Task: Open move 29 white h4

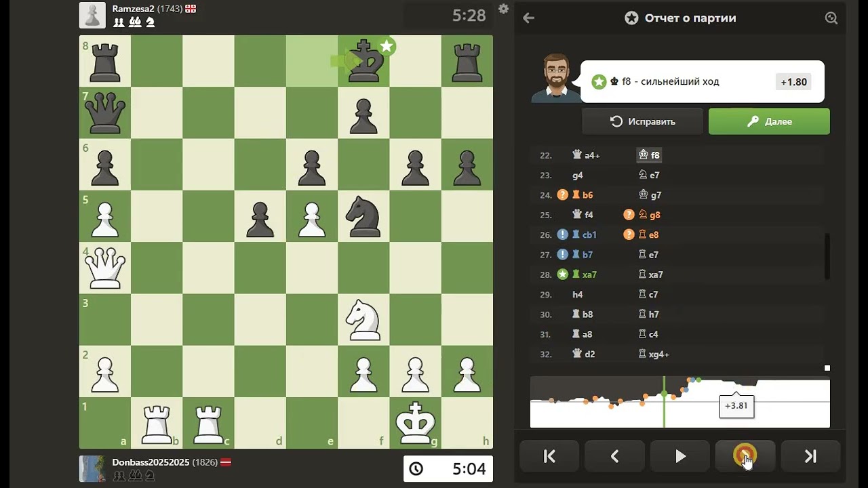Action: tap(578, 295)
